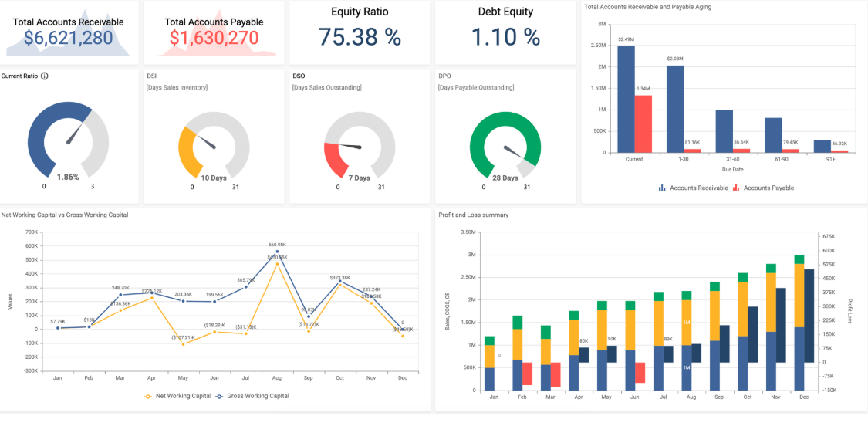
Task: Click the Jul gross point labeled 305.79K
Action: 246,287
